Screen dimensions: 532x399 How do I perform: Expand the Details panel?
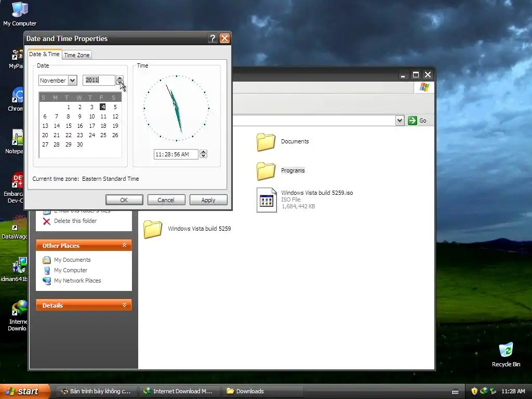point(125,304)
